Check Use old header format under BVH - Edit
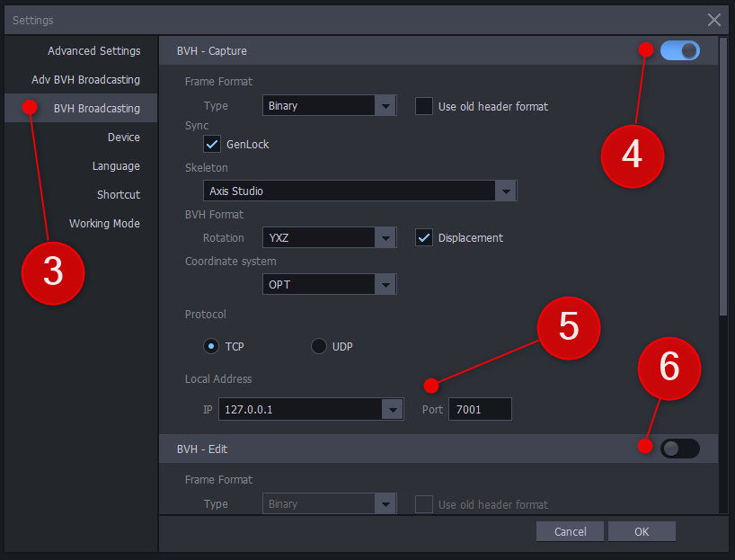Screen dimensions: 735x560 [x=424, y=504]
